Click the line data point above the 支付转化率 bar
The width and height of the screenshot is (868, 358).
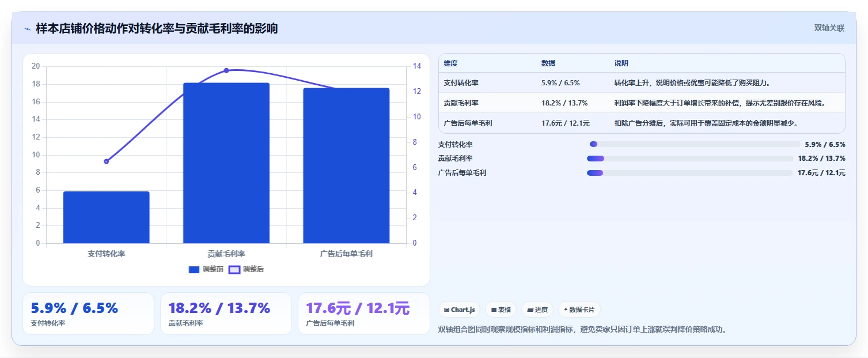coord(106,161)
